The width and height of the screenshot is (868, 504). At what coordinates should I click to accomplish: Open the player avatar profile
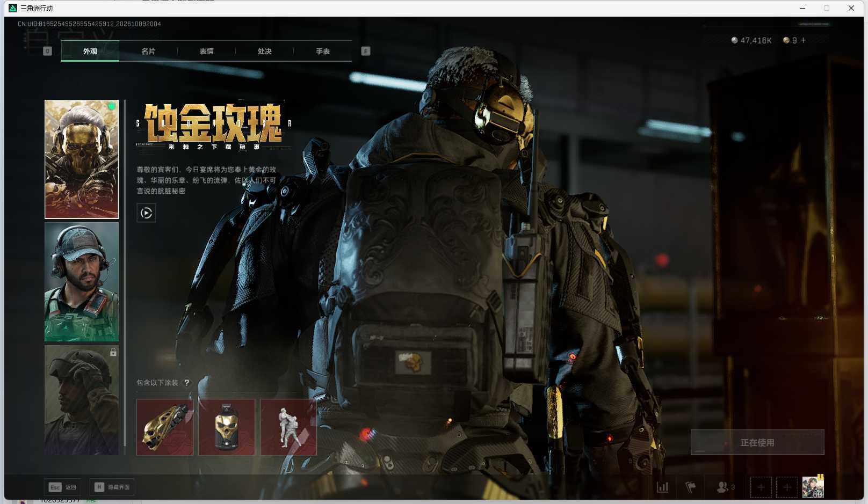[813, 487]
